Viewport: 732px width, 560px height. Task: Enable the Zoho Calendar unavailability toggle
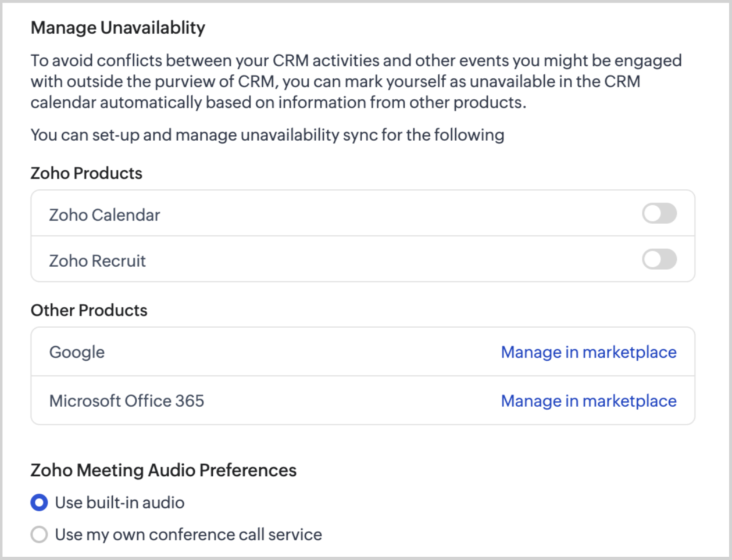(x=659, y=214)
